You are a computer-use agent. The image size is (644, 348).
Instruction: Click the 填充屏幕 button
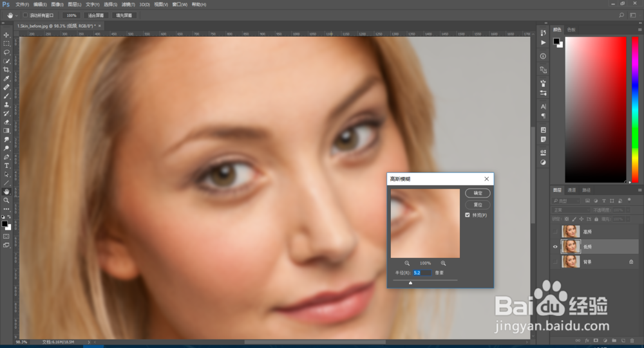124,15
